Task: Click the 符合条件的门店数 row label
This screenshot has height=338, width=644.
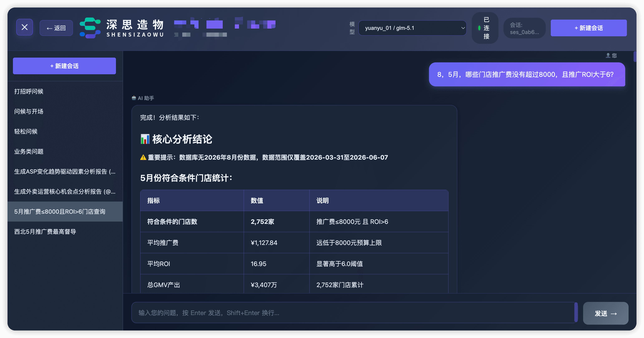Action: click(x=192, y=221)
